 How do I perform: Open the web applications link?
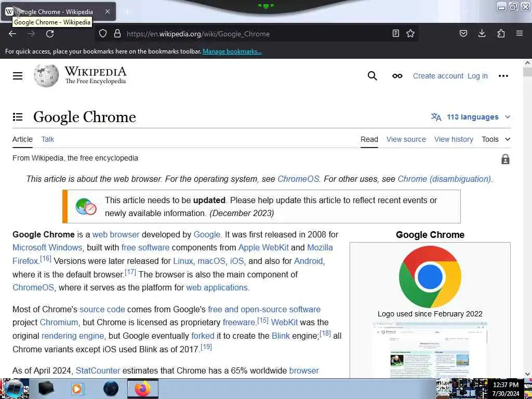coord(217,287)
